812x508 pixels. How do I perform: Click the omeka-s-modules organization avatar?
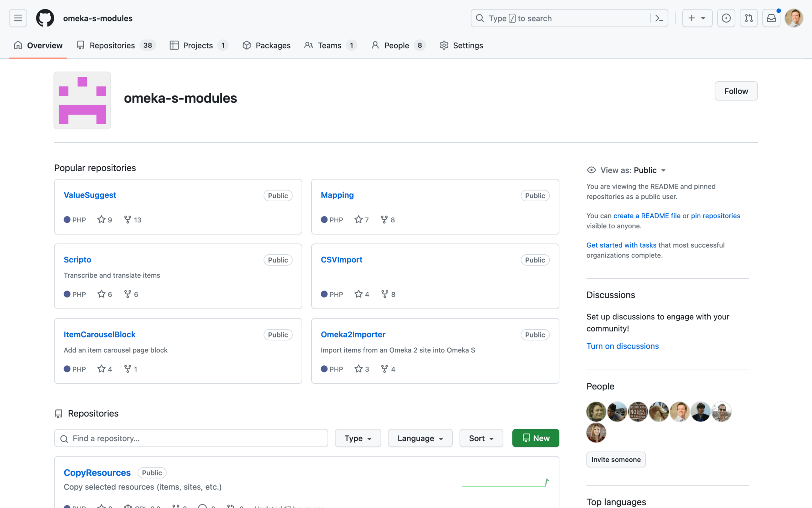pos(82,100)
